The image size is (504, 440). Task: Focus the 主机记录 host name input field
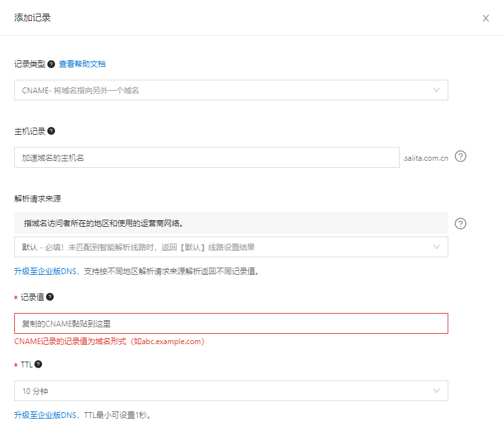click(x=207, y=157)
